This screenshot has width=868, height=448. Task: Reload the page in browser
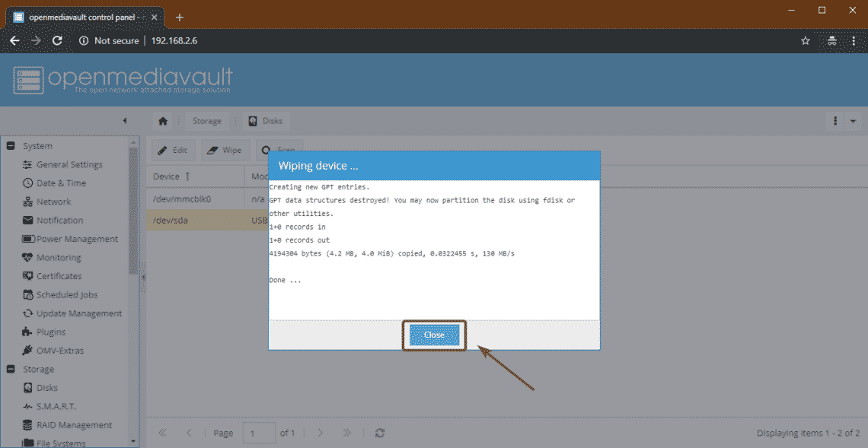click(56, 40)
